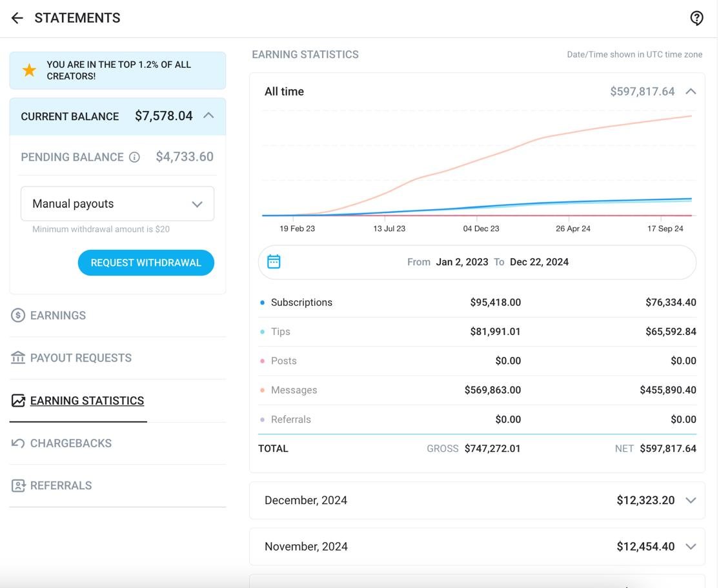Collapse the Current Balance panel chevron
Image resolution: width=719 pixels, height=588 pixels.
point(208,115)
